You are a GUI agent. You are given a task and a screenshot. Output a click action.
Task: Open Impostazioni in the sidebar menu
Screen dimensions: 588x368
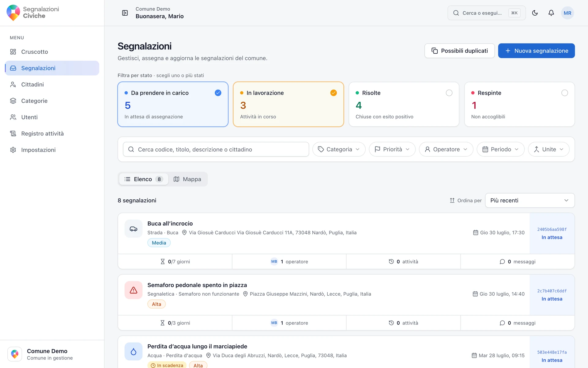(x=52, y=150)
